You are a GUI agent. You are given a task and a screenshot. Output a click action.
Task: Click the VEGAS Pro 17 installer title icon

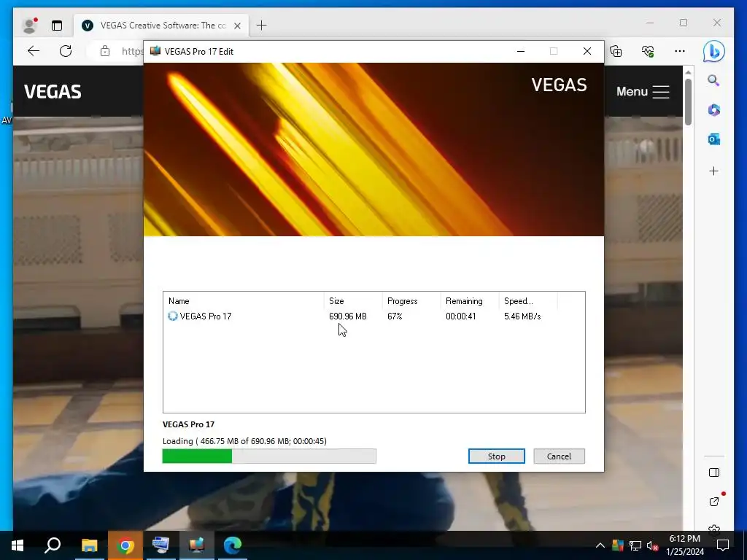click(155, 51)
